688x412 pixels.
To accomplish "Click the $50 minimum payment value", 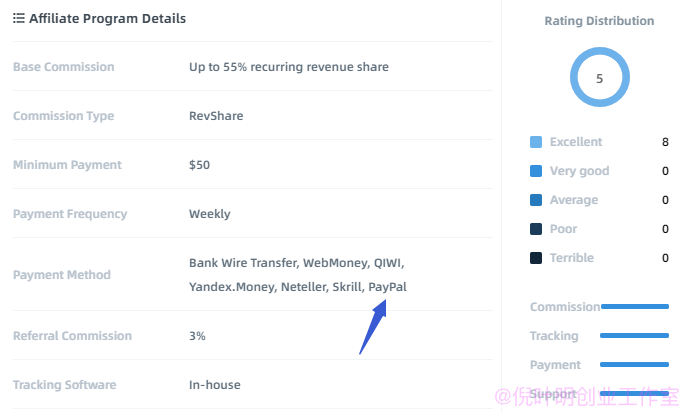I will (199, 165).
